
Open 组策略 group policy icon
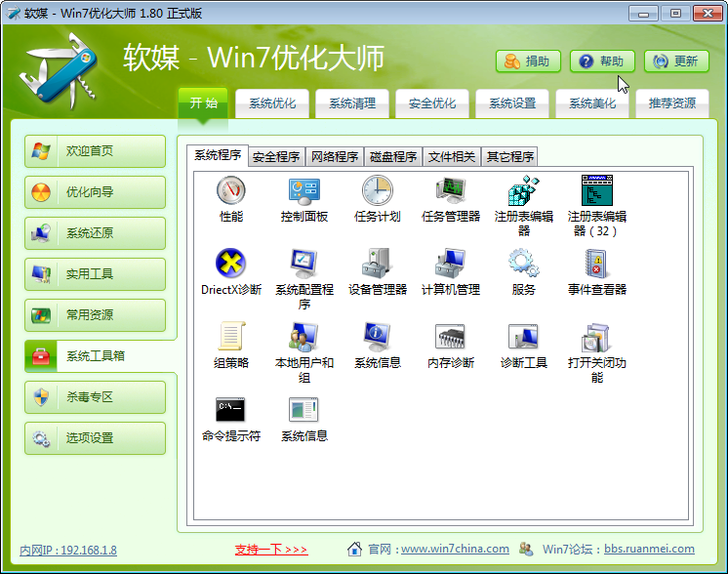click(230, 336)
